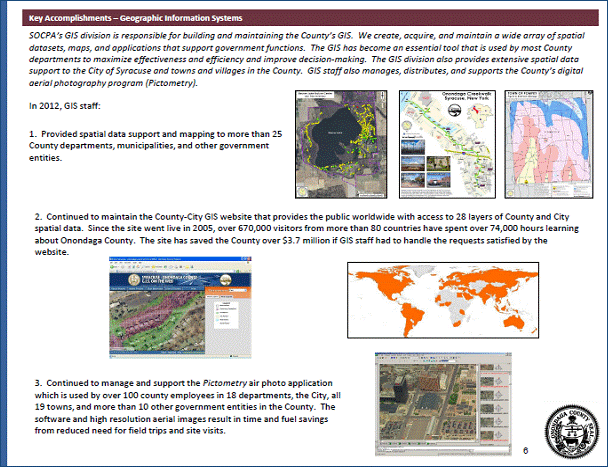Click the white legend panel in GIS website screenshot
This screenshot has height=467, width=608.
point(227,314)
